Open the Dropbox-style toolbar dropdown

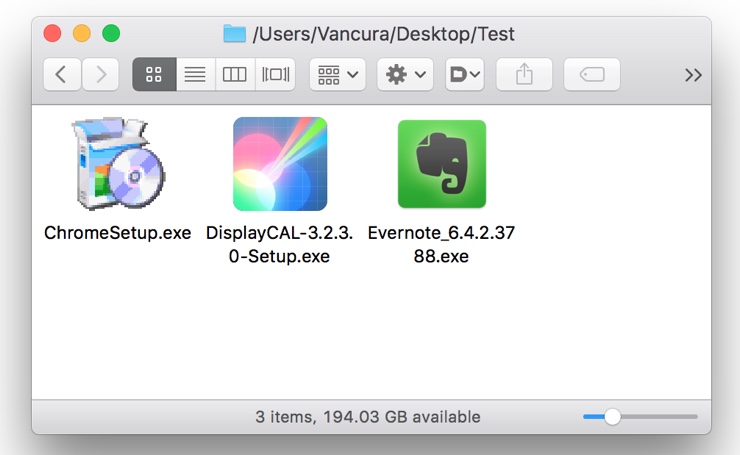(x=465, y=75)
